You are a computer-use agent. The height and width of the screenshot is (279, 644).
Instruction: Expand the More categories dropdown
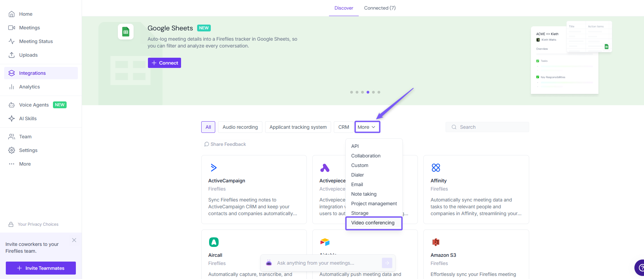tap(367, 127)
